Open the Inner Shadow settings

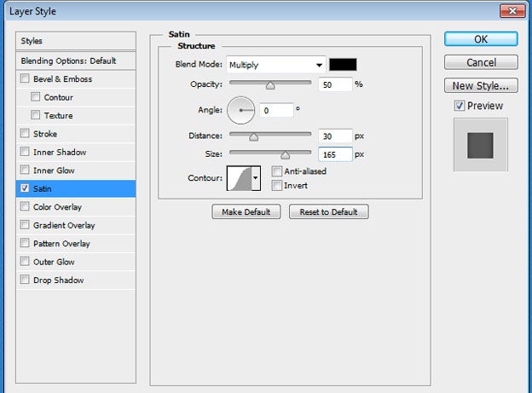pos(60,153)
